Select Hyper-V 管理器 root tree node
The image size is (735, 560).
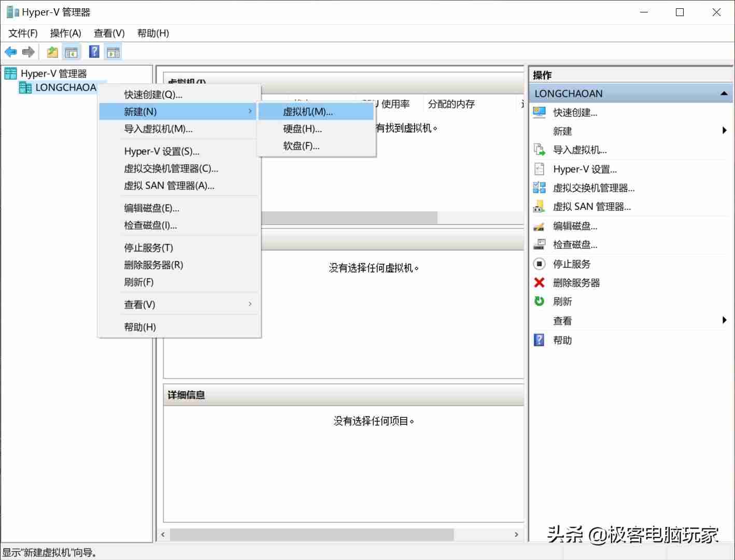pyautogui.click(x=54, y=74)
